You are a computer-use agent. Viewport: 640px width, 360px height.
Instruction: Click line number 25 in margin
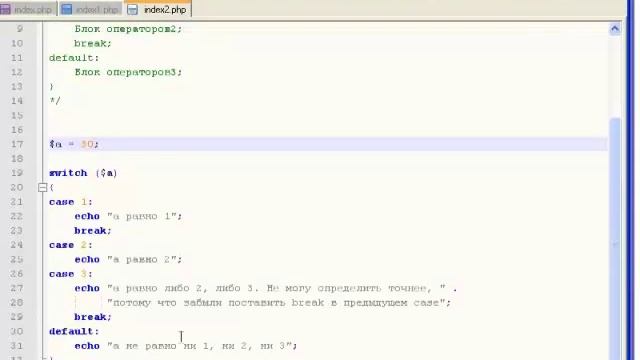(x=17, y=260)
